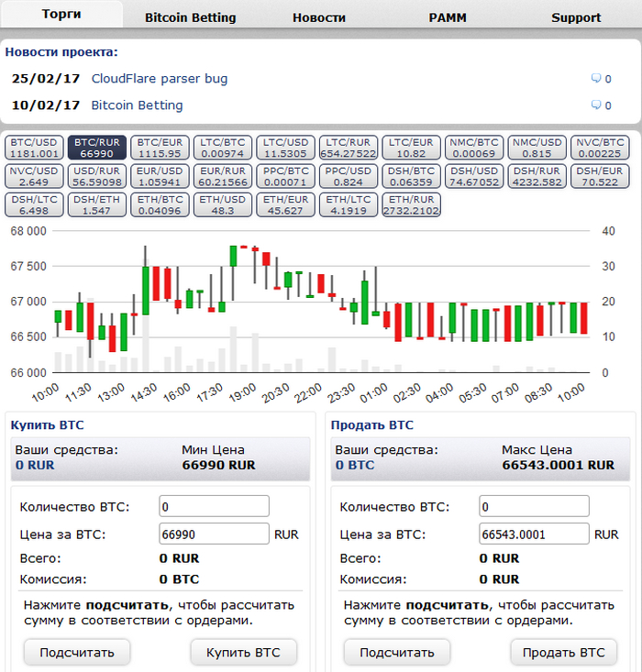The image size is (642, 672).
Task: Select the BTC/EUR pair
Action: [x=160, y=148]
